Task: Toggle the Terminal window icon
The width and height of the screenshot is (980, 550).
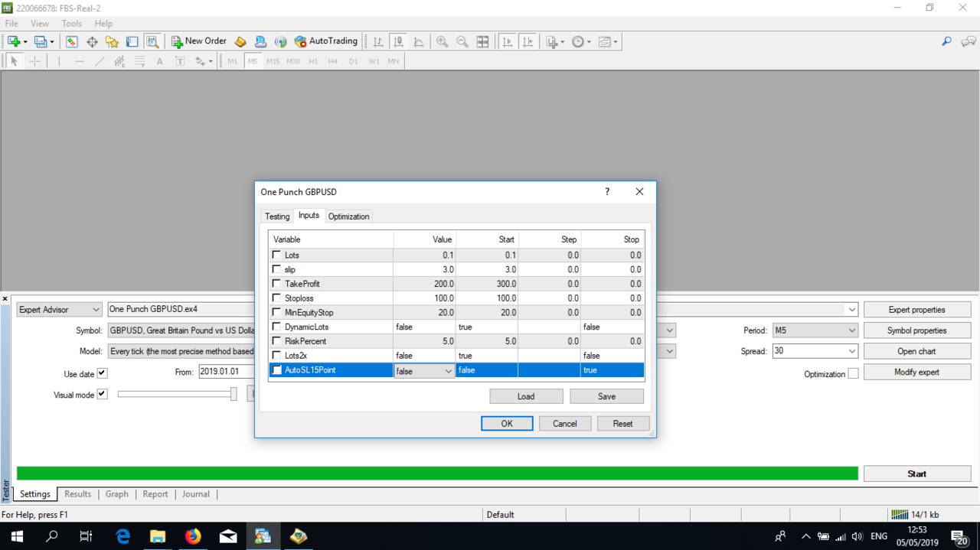Action: tap(132, 41)
